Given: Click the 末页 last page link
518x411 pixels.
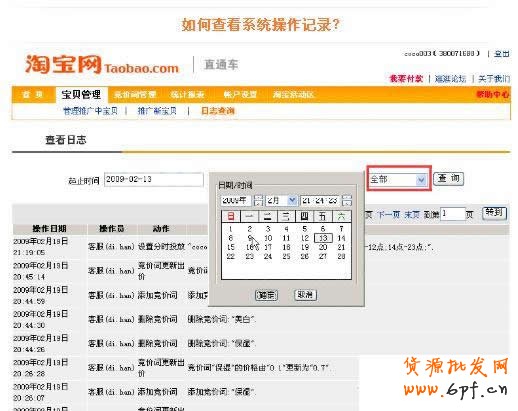Looking at the screenshot, I should click(x=412, y=215).
